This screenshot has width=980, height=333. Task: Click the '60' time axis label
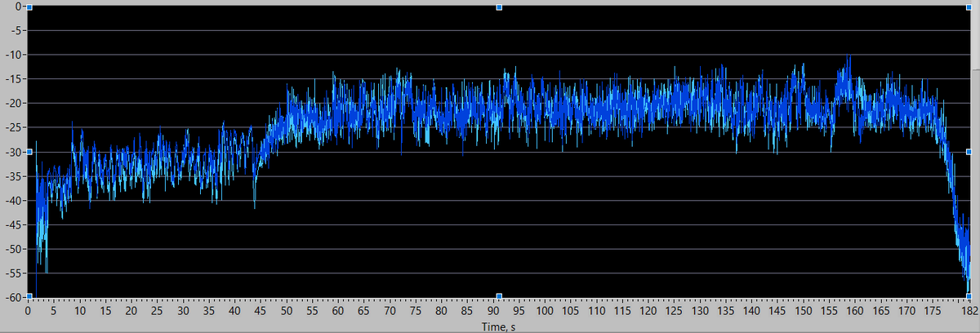[339, 311]
